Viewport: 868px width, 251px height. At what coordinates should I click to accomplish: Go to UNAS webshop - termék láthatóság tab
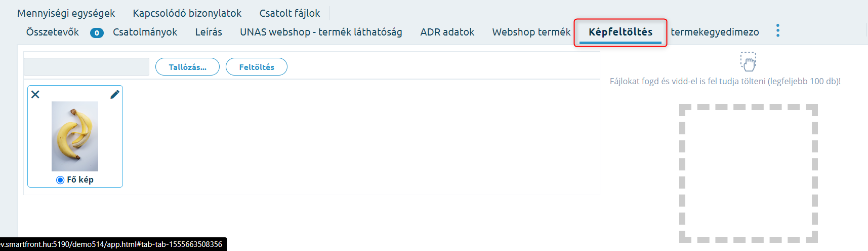point(321,32)
